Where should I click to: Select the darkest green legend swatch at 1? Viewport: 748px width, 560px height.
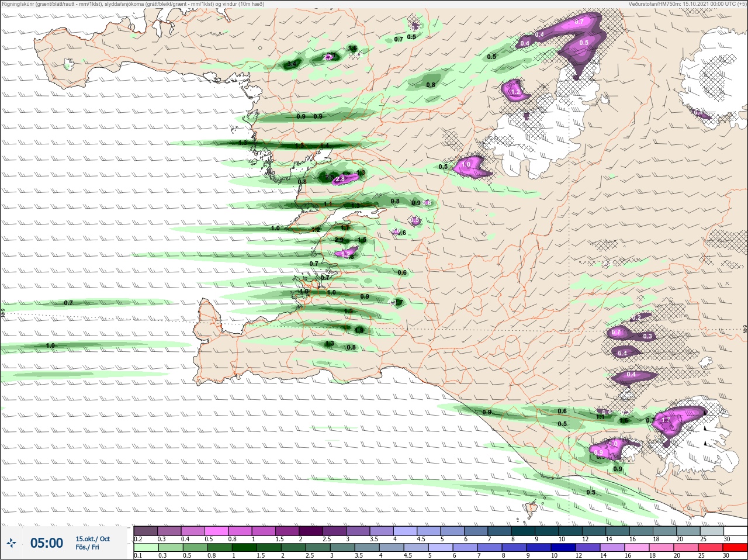245,548
